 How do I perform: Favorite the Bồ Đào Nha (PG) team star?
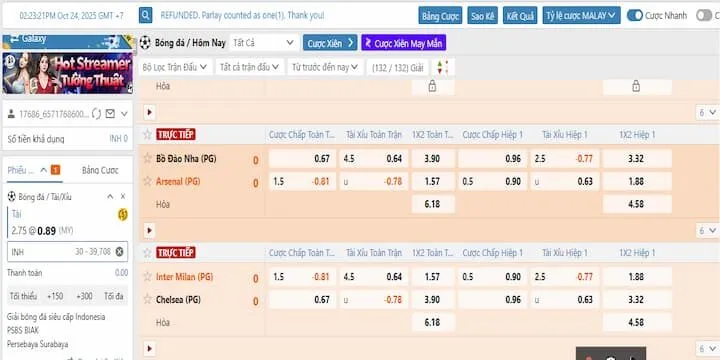(147, 158)
